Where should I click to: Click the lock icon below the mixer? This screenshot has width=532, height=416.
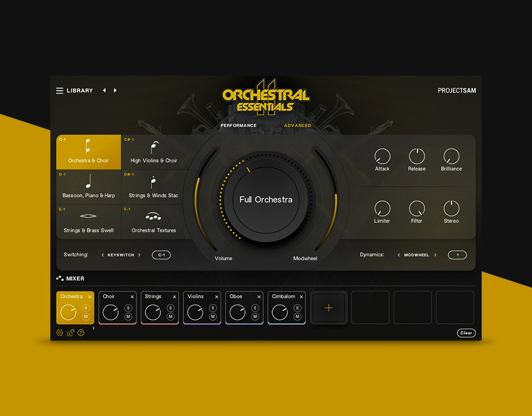70,333
